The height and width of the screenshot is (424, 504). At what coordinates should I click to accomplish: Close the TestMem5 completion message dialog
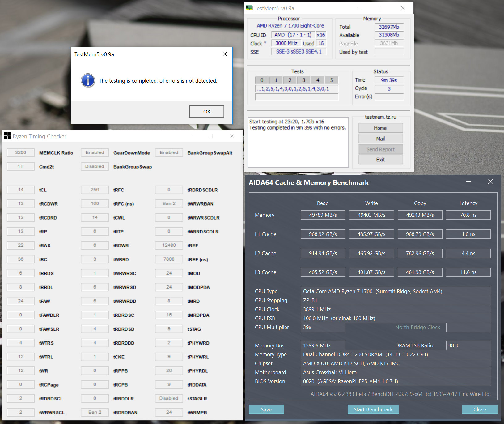coord(225,54)
